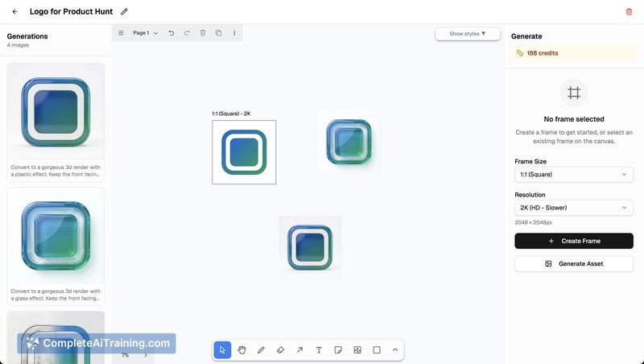Click the Generate Asset button

tap(574, 264)
